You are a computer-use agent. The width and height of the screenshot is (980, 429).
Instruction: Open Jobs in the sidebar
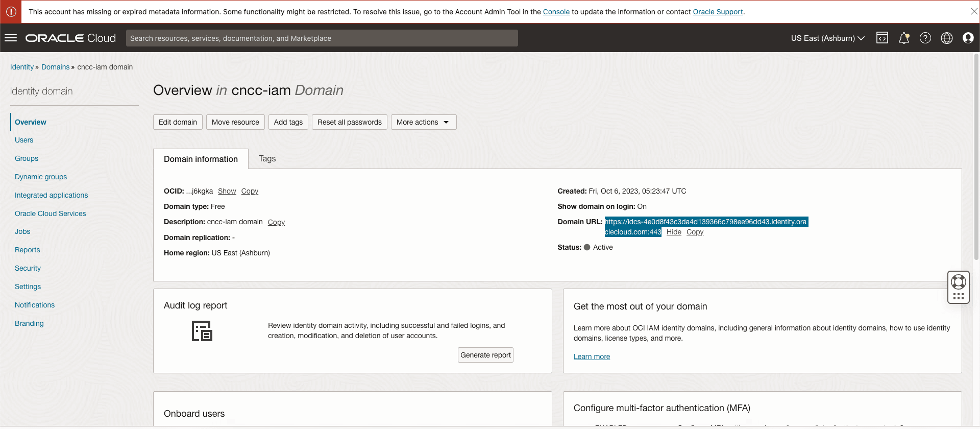point(22,231)
